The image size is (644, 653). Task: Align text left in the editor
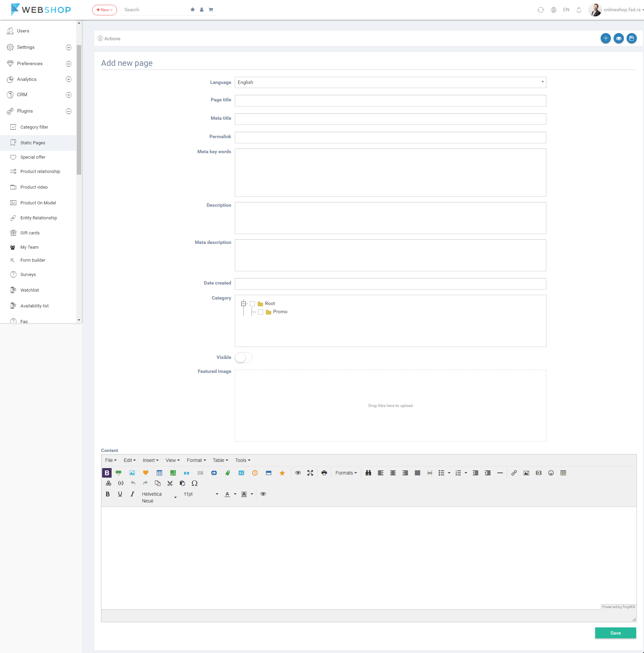click(381, 473)
